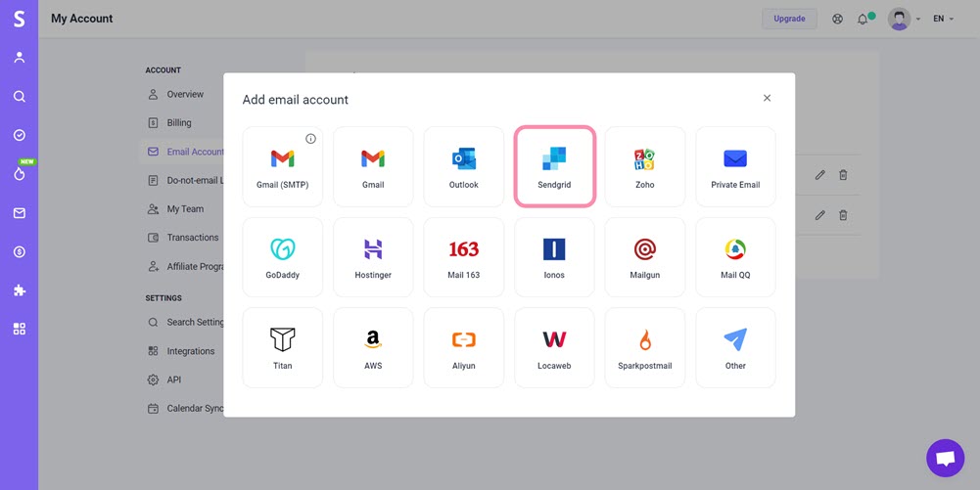
Task: Pick the Titan provider card
Action: point(283,347)
